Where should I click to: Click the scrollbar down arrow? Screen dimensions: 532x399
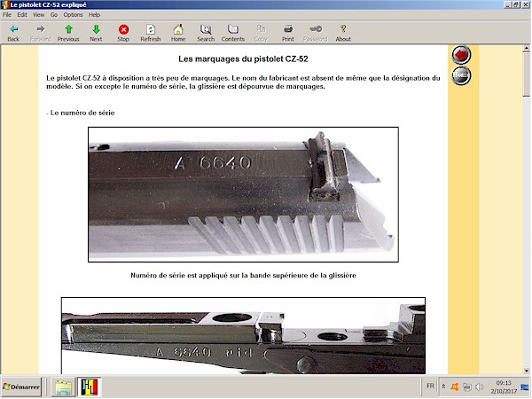[x=526, y=371]
